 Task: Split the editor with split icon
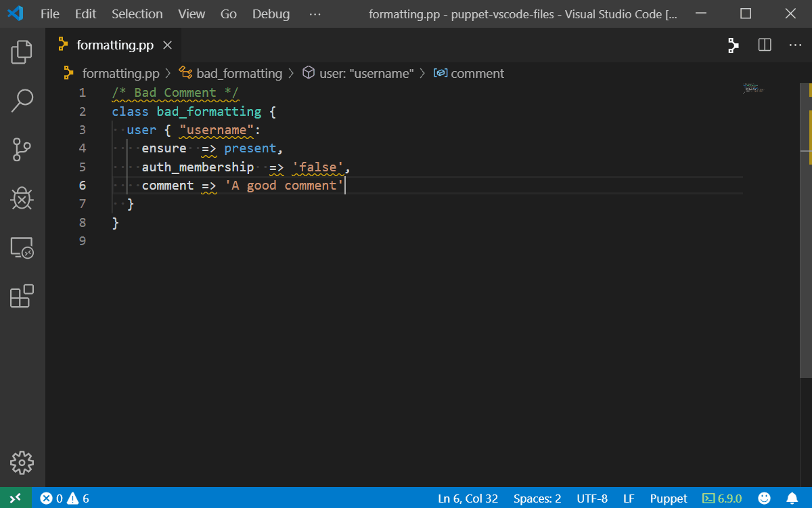pyautogui.click(x=765, y=45)
